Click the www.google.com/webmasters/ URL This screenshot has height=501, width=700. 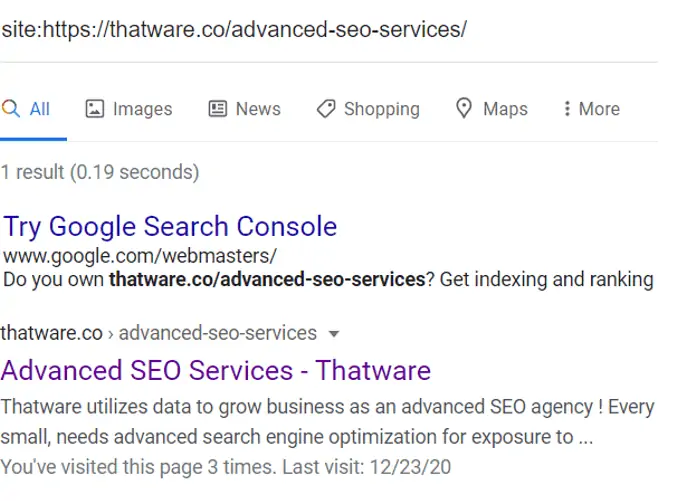tap(140, 256)
